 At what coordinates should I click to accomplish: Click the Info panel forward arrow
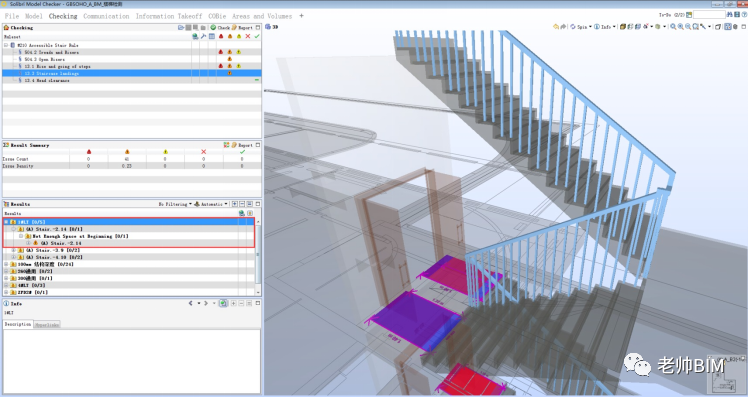[x=206, y=303]
